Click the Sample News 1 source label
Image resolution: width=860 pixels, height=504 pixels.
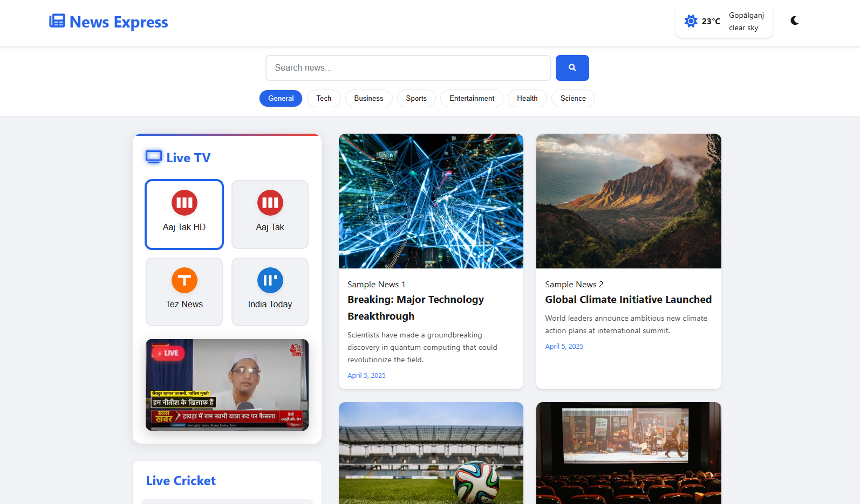coord(376,285)
